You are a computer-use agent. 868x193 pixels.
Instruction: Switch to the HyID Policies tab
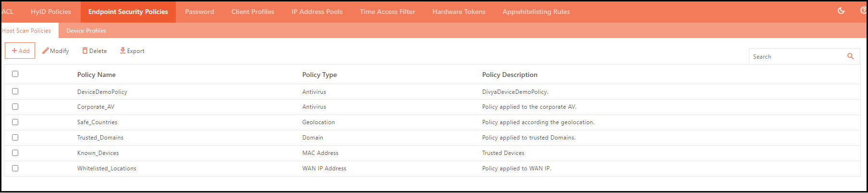(x=51, y=12)
